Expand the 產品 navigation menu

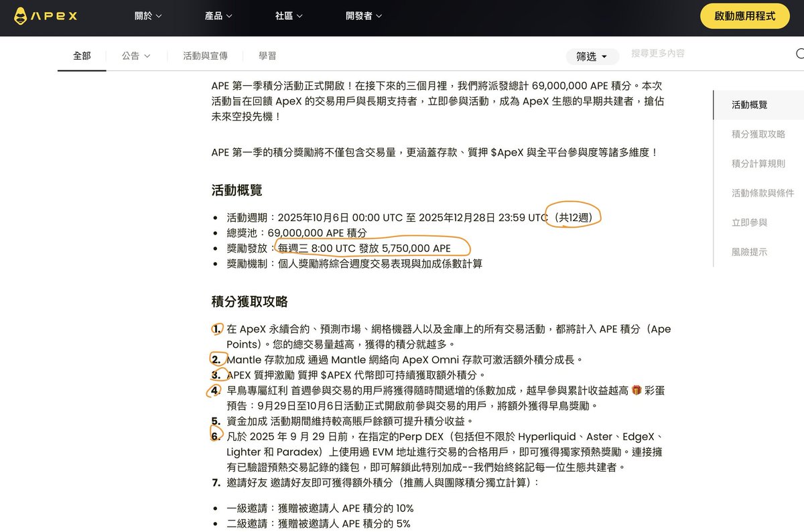218,15
